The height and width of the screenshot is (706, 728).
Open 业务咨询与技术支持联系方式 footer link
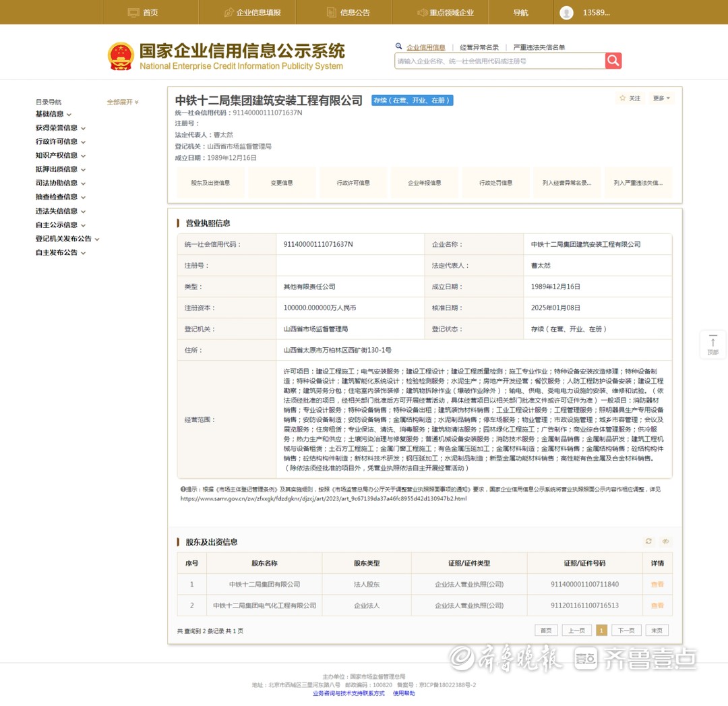tap(348, 693)
